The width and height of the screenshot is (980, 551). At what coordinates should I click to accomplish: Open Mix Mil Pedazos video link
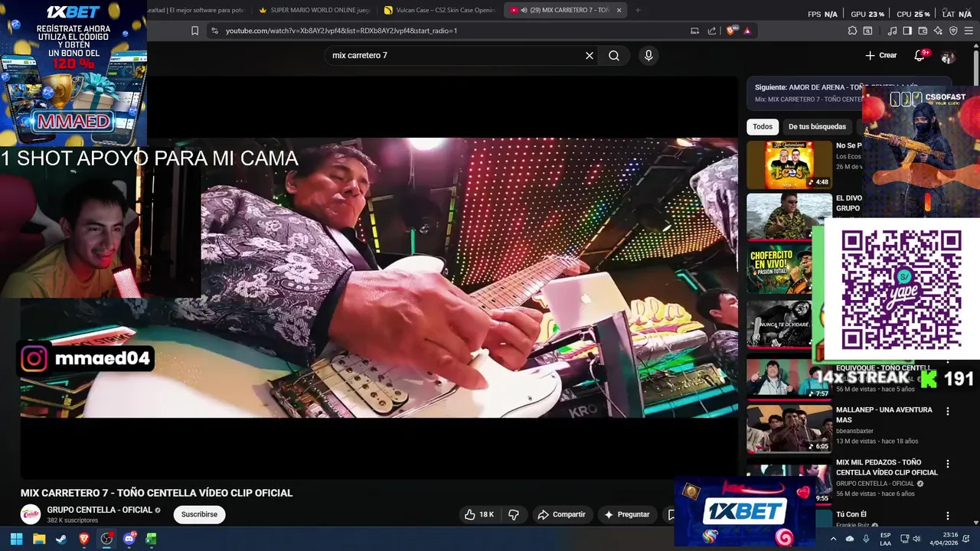[x=887, y=468]
